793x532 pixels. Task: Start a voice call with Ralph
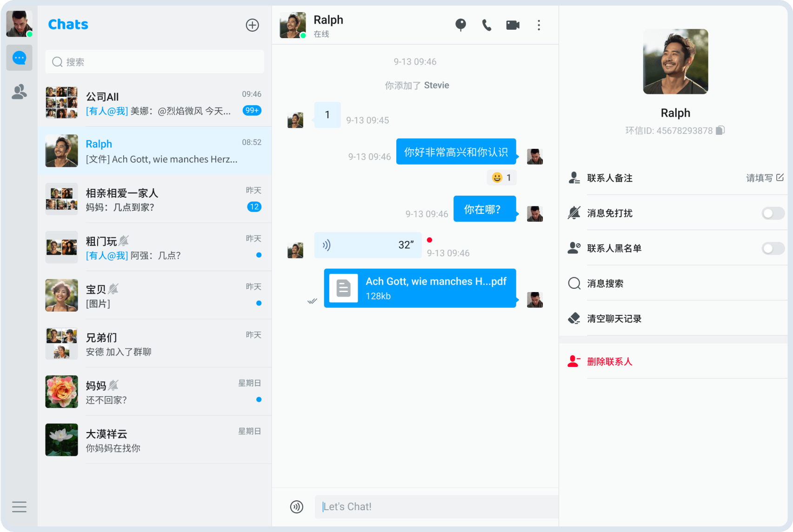click(x=486, y=25)
